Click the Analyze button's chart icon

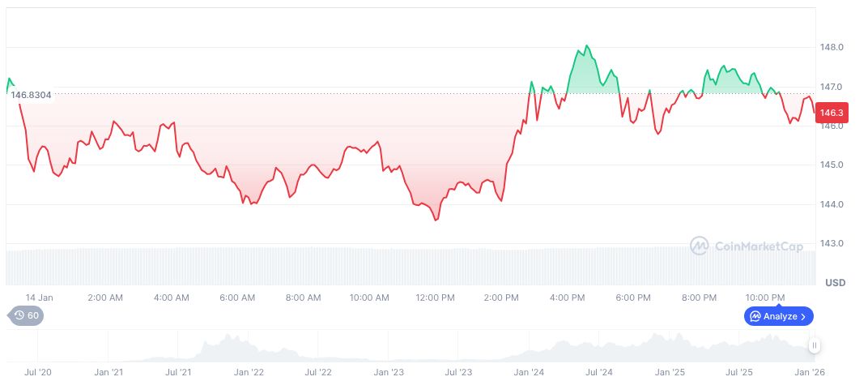click(x=755, y=316)
